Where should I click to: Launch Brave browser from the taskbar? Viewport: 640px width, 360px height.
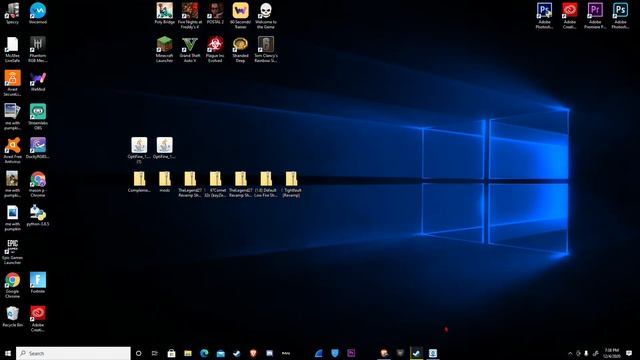(253, 353)
